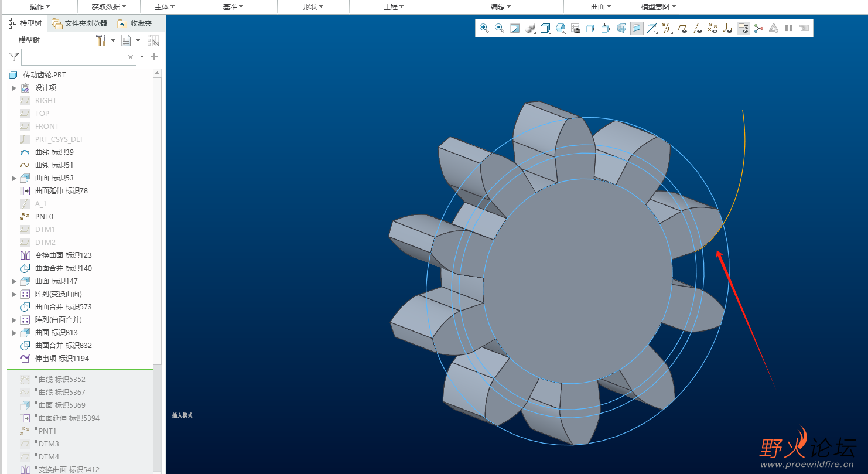Screen dimensions: 868x474
Task: Expand the 阵列(变换曲面) tree node
Action: (15, 294)
